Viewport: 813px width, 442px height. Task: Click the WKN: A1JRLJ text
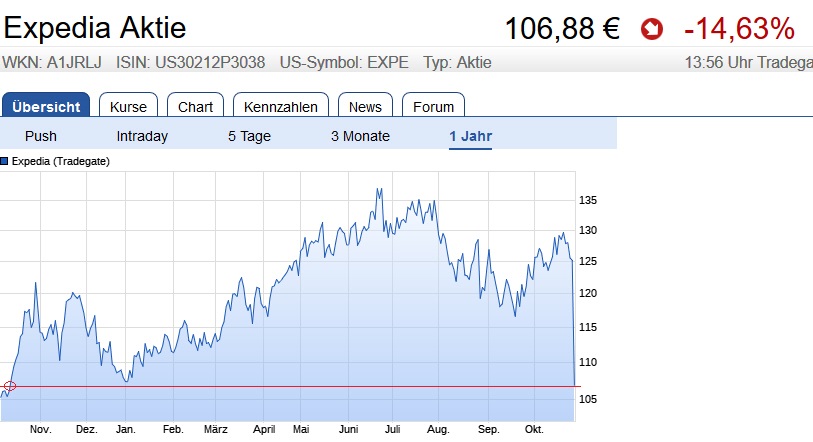pos(52,63)
